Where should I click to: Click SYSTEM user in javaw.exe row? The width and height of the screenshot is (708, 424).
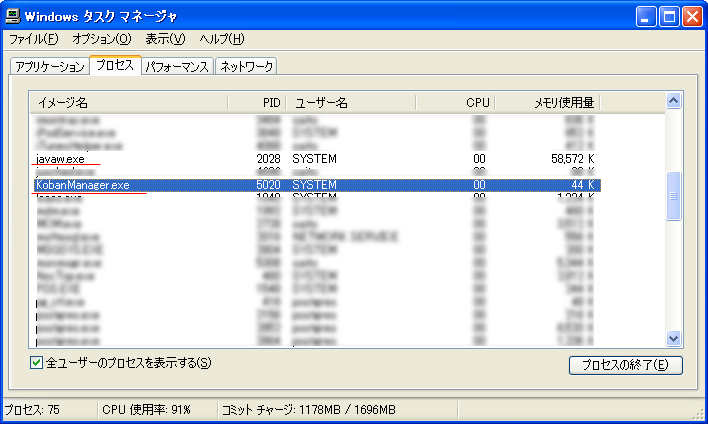point(314,159)
